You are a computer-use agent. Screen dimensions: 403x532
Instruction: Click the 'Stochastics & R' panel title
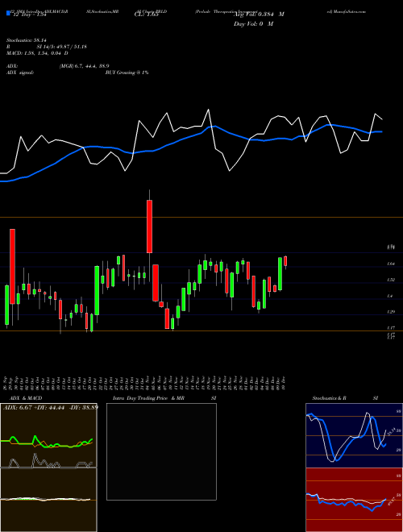[329, 398]
